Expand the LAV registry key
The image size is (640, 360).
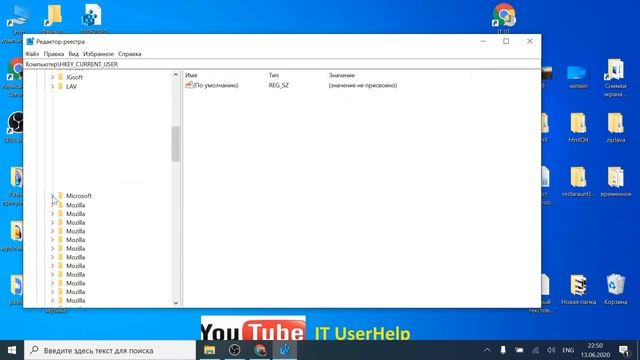(x=52, y=87)
